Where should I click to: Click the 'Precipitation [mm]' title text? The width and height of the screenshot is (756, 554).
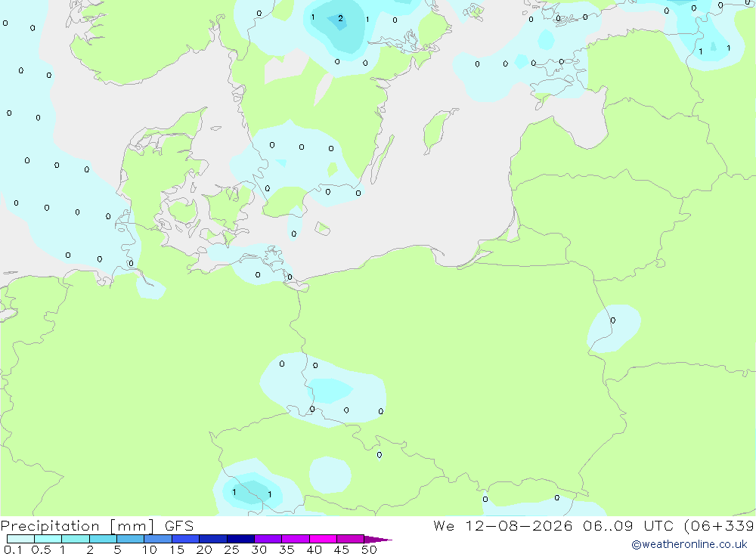[77, 526]
